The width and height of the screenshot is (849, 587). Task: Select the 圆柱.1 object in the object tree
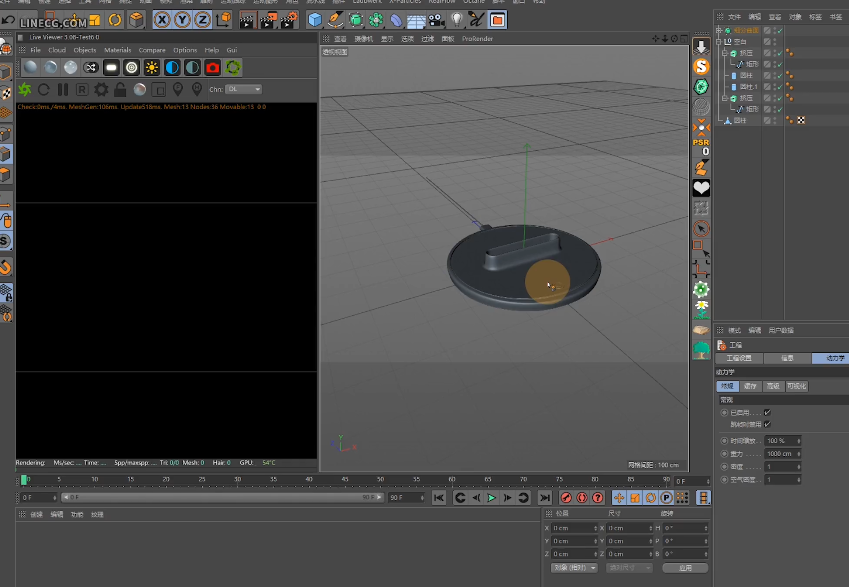click(x=749, y=87)
